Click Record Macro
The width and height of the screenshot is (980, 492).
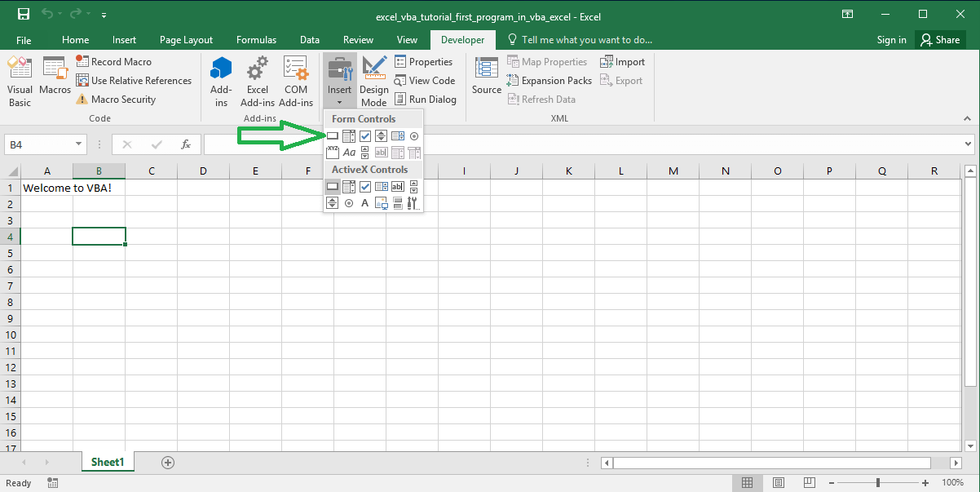click(113, 61)
